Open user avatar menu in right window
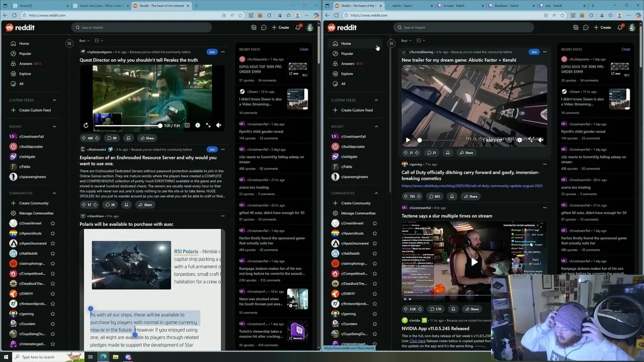The height and width of the screenshot is (362, 644). pos(632,28)
